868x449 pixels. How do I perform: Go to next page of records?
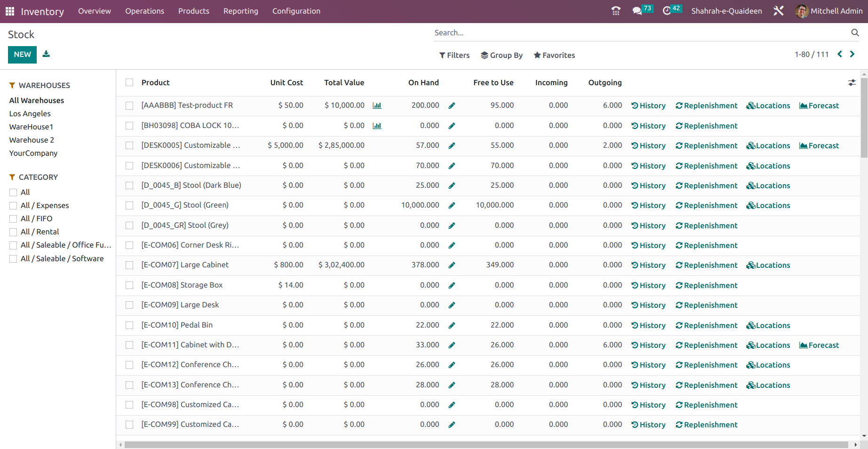click(852, 54)
